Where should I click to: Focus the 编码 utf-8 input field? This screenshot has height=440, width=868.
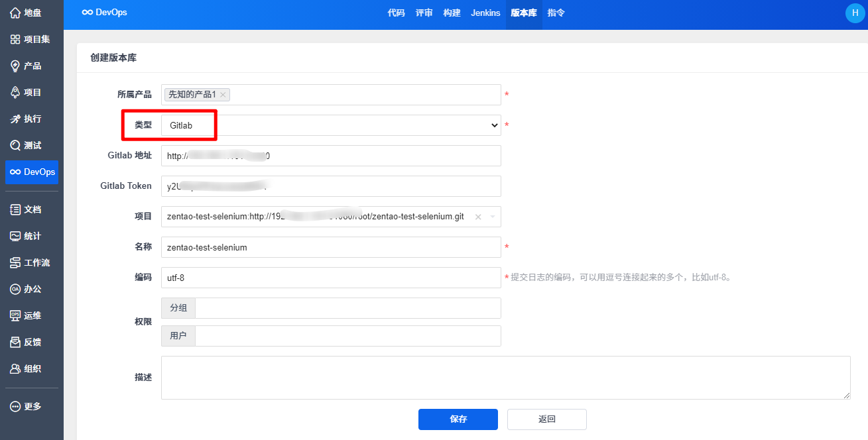(331, 278)
